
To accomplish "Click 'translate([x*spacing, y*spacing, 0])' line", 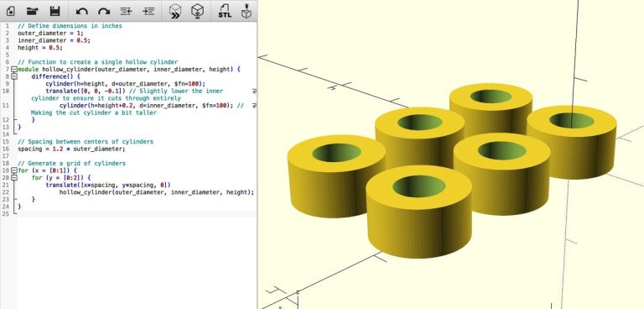I will coord(108,185).
